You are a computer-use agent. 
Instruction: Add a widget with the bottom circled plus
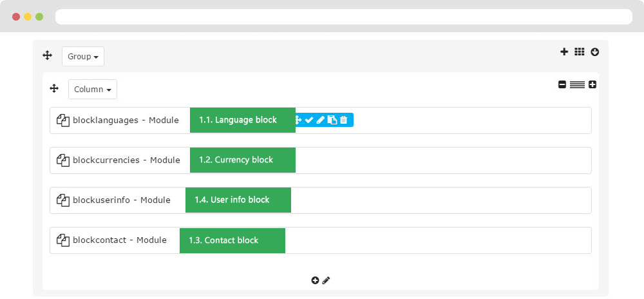tap(315, 280)
